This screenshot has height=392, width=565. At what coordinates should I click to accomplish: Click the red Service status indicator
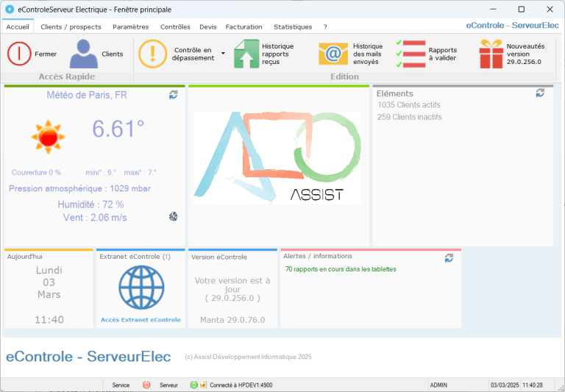point(146,385)
